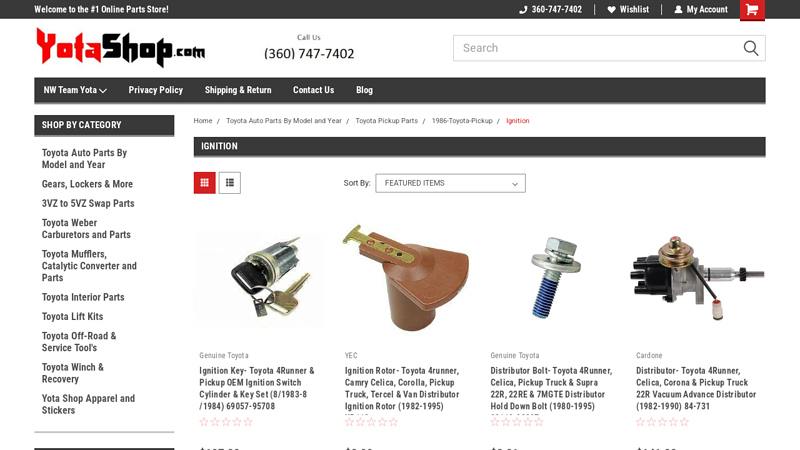Open the shopping cart icon
Screen dimensions: 800x450
752,10
